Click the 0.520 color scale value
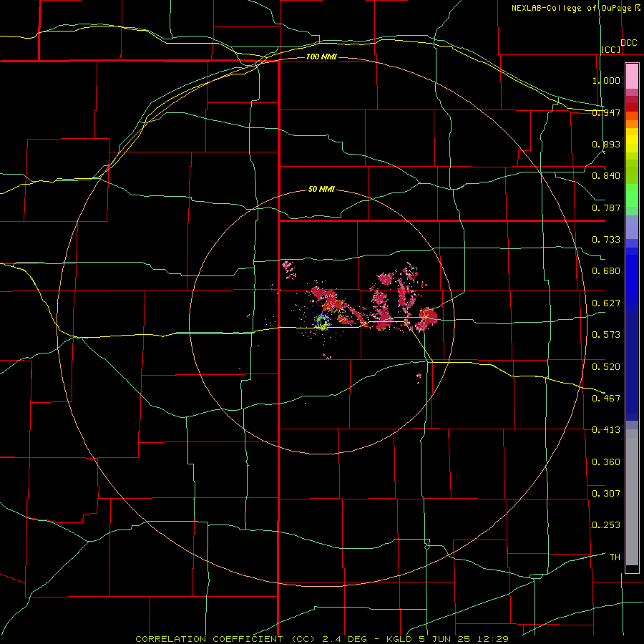The image size is (644, 644). (x=606, y=367)
